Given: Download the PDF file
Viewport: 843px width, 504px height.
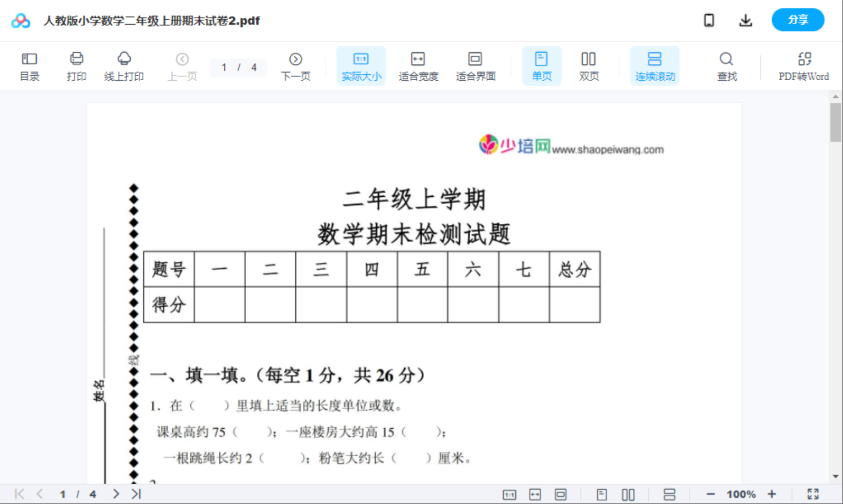Looking at the screenshot, I should [746, 20].
